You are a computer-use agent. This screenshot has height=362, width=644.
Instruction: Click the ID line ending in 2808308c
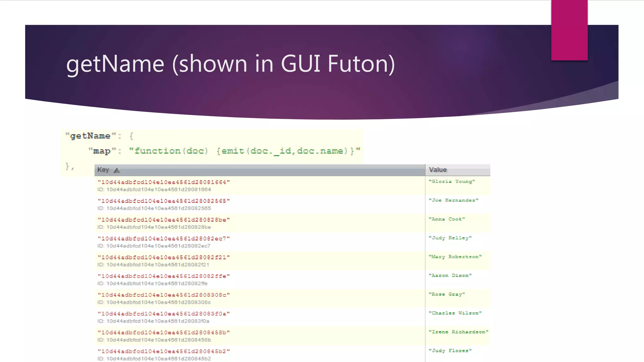[154, 302]
